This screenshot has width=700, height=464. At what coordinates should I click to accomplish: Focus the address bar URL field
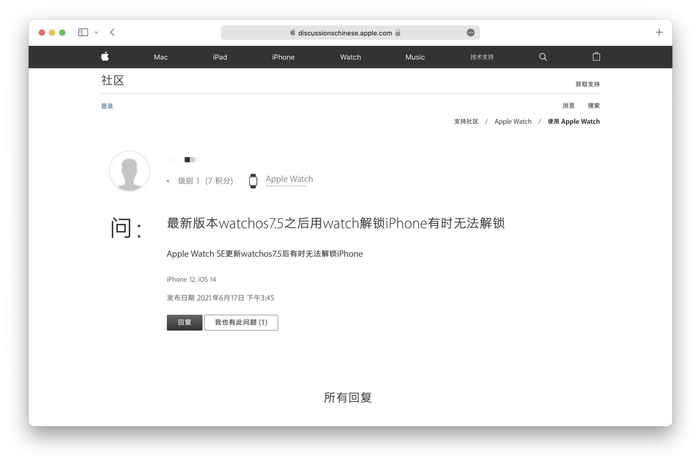click(x=350, y=33)
